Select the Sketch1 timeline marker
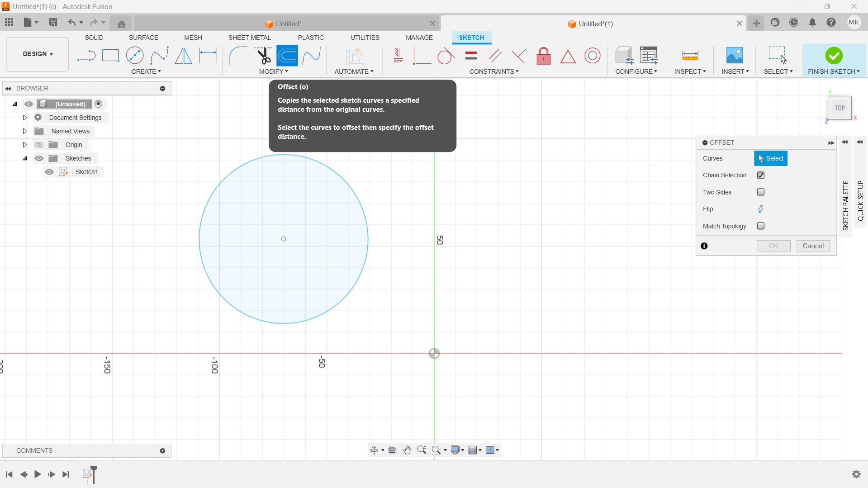The image size is (868, 488). (x=88, y=474)
